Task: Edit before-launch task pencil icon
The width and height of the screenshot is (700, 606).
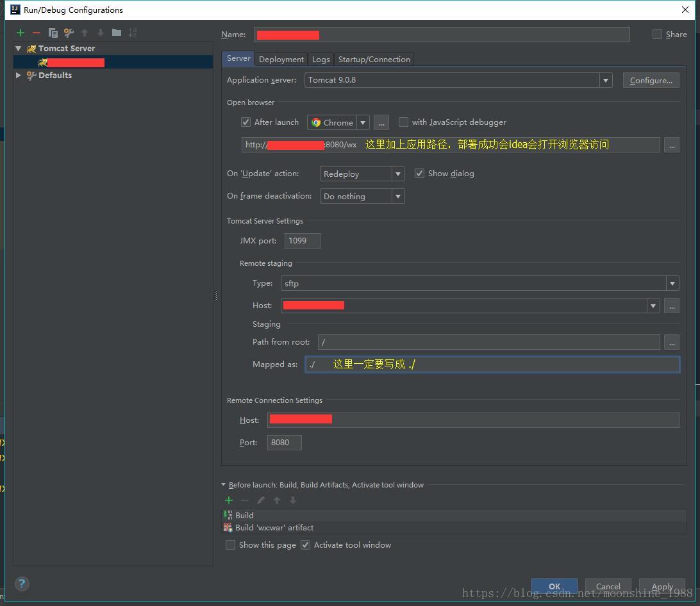Action: [261, 500]
